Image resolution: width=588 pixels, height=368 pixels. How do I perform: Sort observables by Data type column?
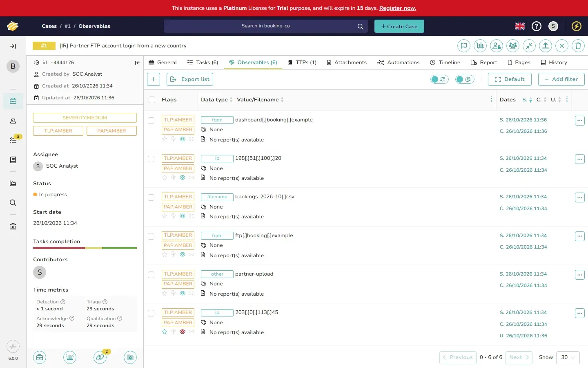216,100
